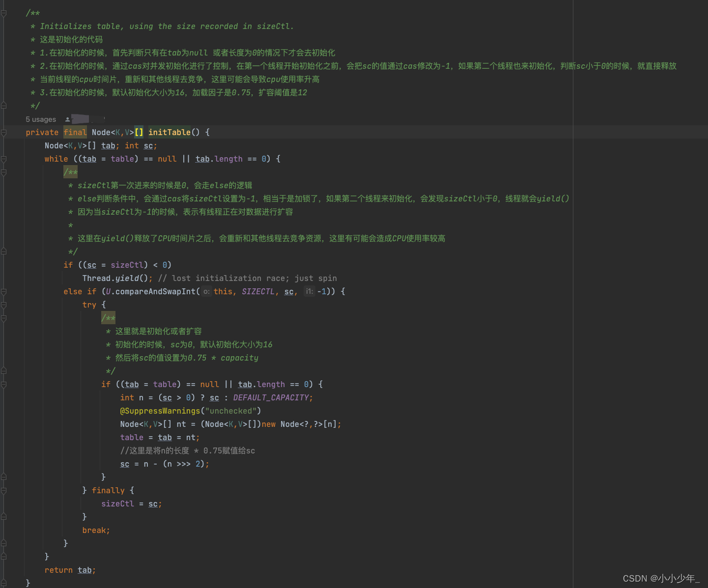Viewport: 708px width, 588px height.
Task: Click the 'int n = (sc > 0)' declaration
Action: coord(157,397)
